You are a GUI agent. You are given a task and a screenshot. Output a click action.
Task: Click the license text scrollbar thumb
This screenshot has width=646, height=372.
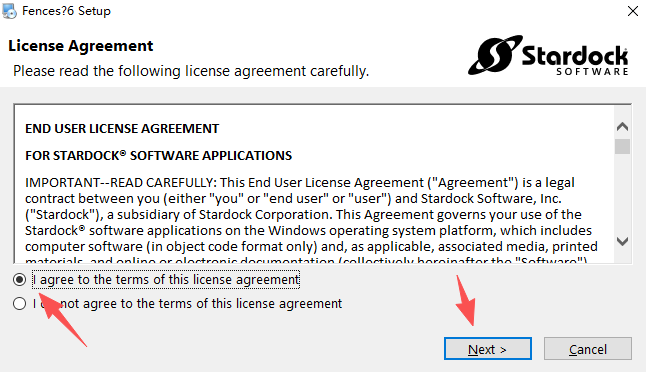623,147
